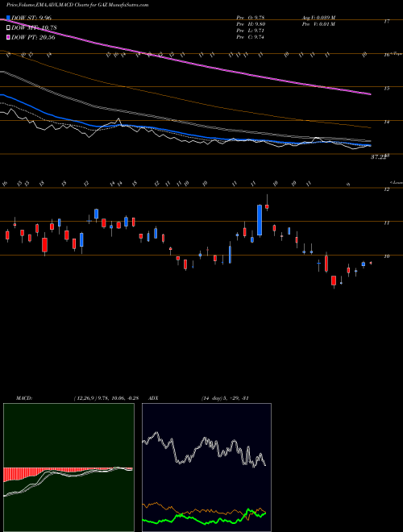This screenshot has width=403, height=532.
Task: Click the 'Pre H: 9.89' value
Action: tap(251, 24)
